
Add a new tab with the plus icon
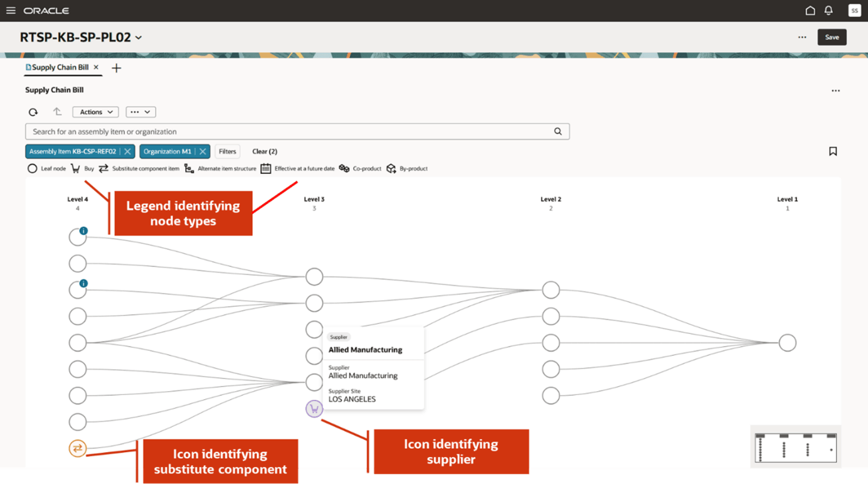[x=116, y=68]
